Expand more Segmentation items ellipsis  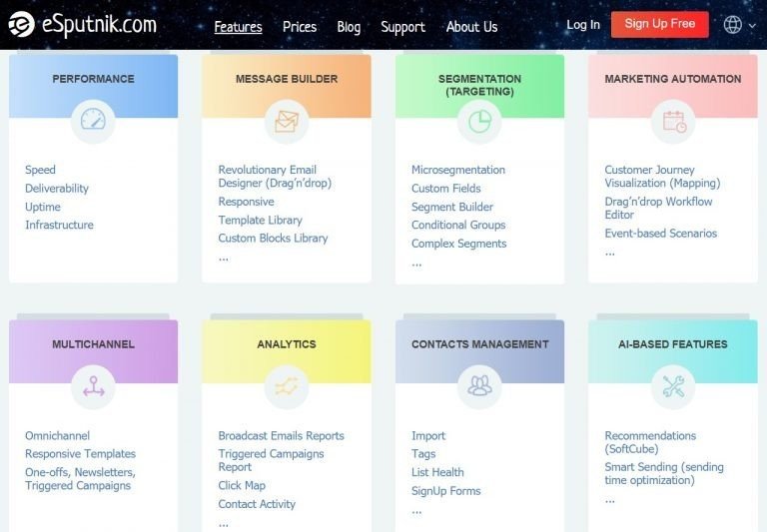pyautogui.click(x=416, y=265)
